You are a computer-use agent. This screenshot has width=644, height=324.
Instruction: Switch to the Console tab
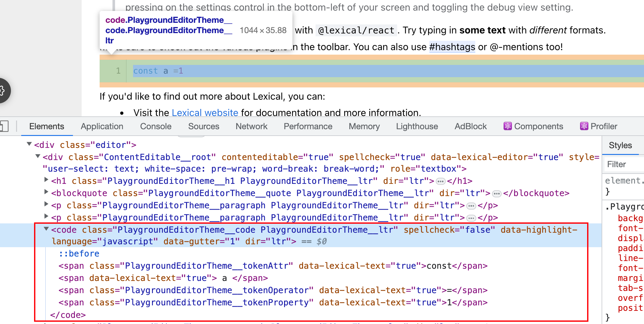(156, 126)
